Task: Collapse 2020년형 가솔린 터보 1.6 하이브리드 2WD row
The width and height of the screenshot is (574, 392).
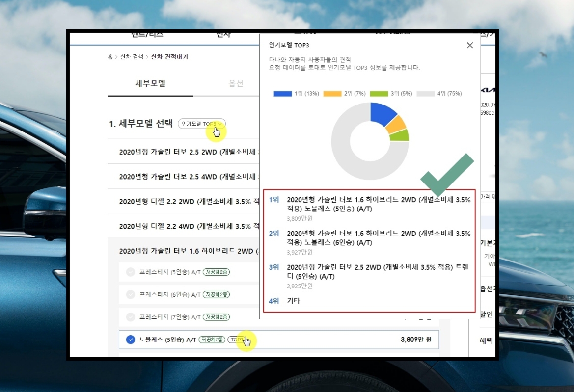Action: coord(184,251)
